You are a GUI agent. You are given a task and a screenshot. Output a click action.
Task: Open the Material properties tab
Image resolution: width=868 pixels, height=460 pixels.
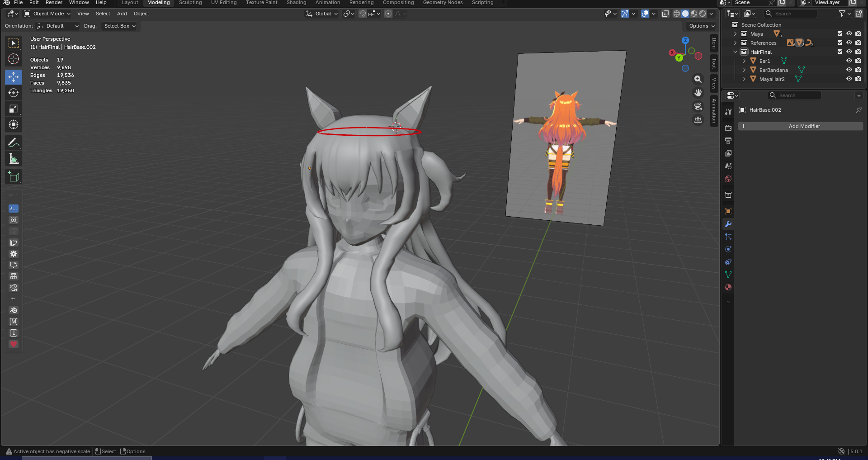[x=728, y=287]
